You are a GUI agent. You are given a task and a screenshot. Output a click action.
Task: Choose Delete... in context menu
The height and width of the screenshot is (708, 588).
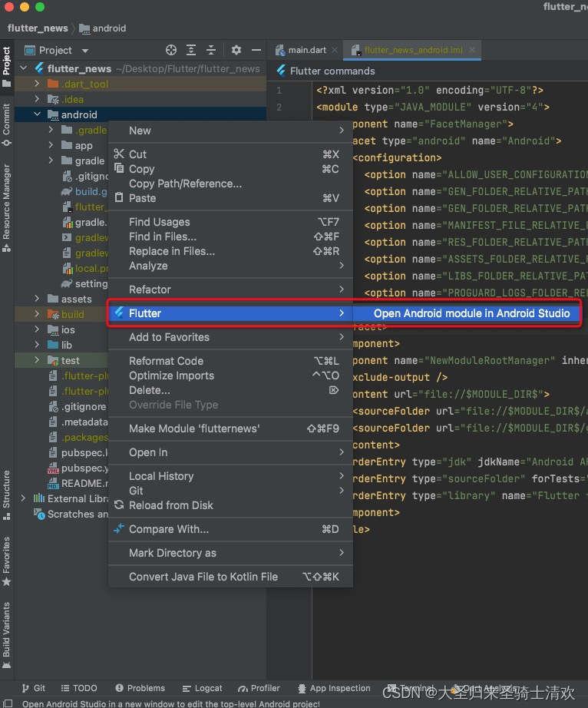[x=230, y=390]
